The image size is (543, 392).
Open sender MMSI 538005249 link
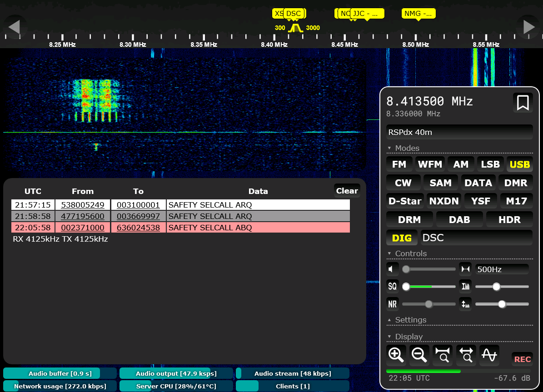point(83,205)
